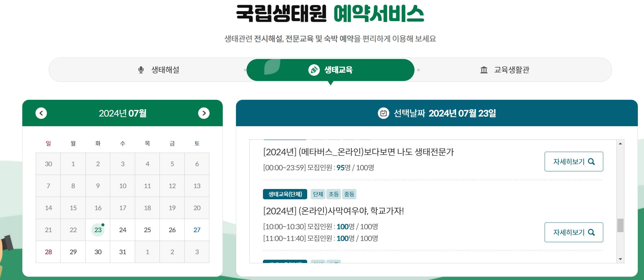Select date 23 on the calendar
644x280 pixels.
click(98, 230)
